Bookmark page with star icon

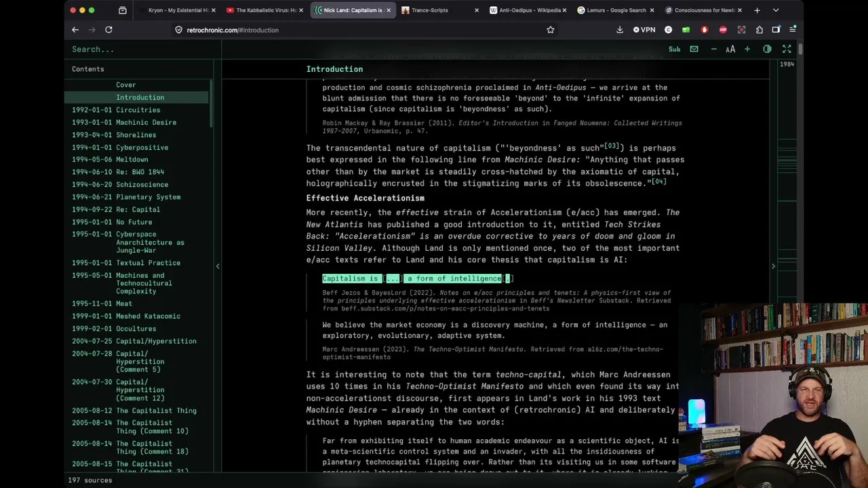coord(551,30)
